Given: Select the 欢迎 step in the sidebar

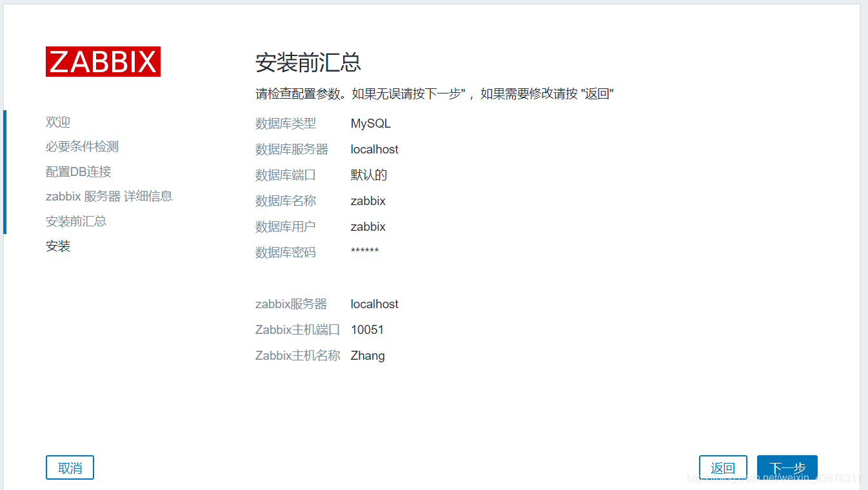Looking at the screenshot, I should tap(58, 122).
